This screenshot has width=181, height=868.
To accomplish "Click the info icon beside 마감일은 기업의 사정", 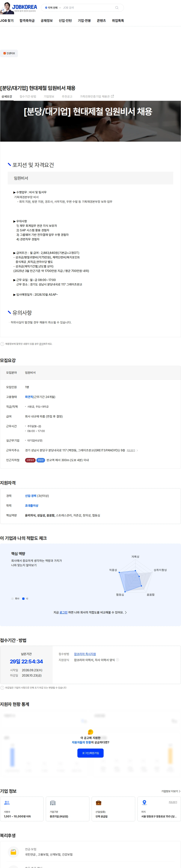I will coord(2,688).
